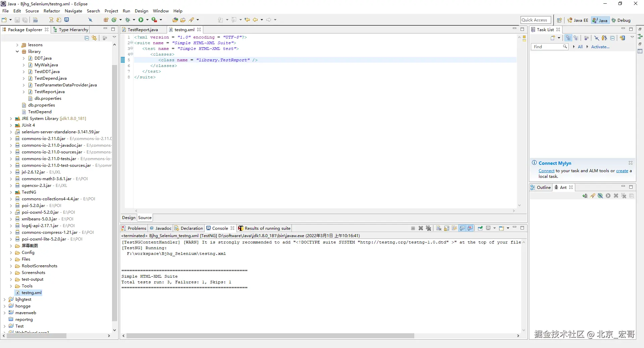The height and width of the screenshot is (348, 644).
Task: Click the Save All toolbar icon
Action: (x=25, y=20)
